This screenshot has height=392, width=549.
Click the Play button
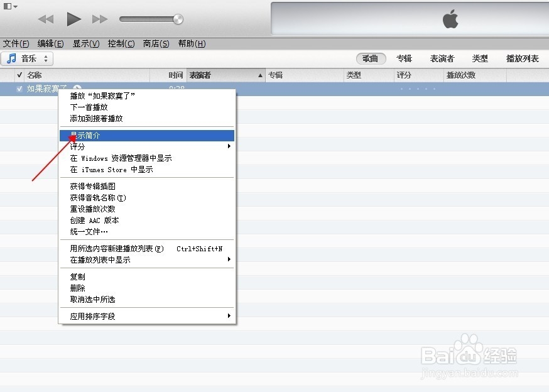click(x=73, y=19)
